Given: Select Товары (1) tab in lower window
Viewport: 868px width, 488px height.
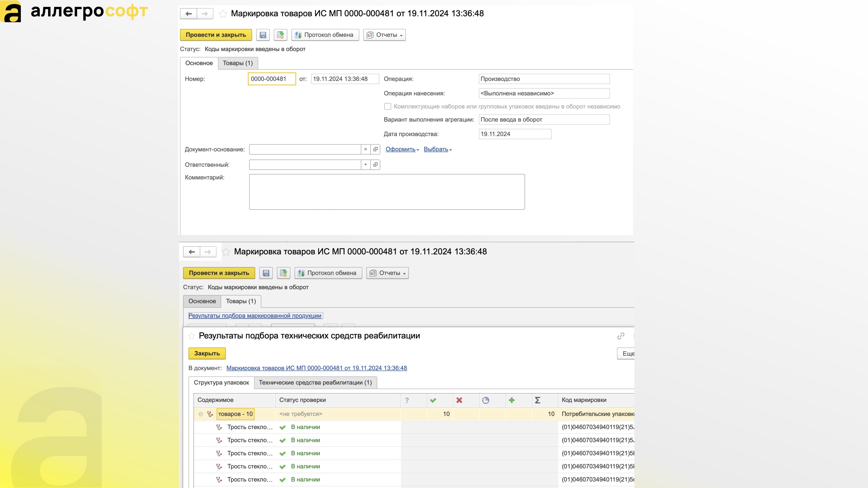Looking at the screenshot, I should tap(241, 301).
